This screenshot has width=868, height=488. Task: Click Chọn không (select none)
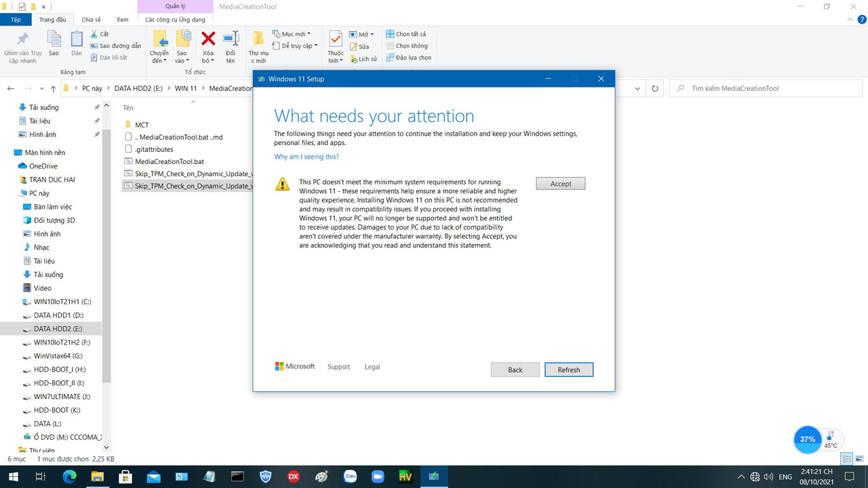click(x=407, y=46)
